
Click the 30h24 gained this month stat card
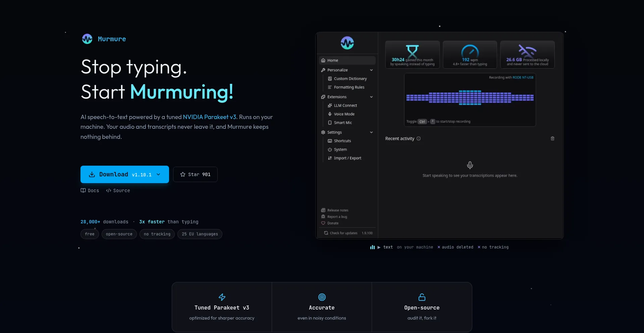point(412,55)
